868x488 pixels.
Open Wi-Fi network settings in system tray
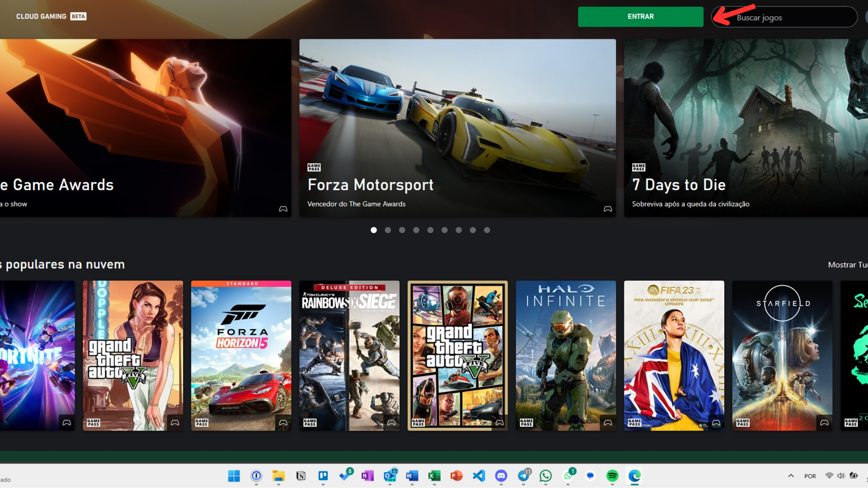[829, 476]
